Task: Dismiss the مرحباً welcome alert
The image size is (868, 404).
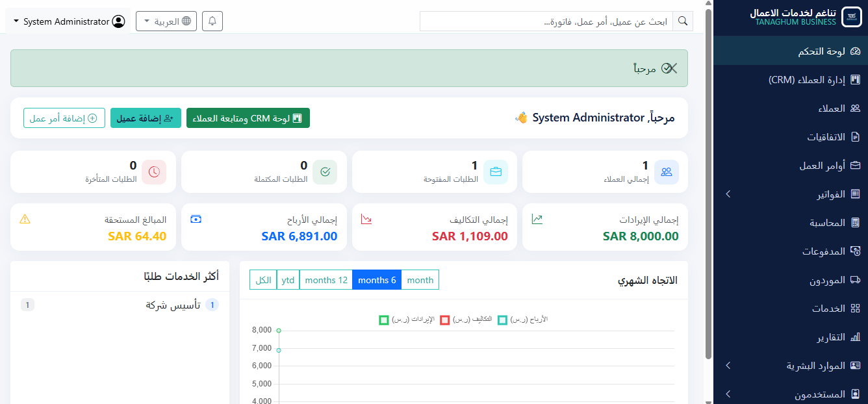Action: [672, 68]
